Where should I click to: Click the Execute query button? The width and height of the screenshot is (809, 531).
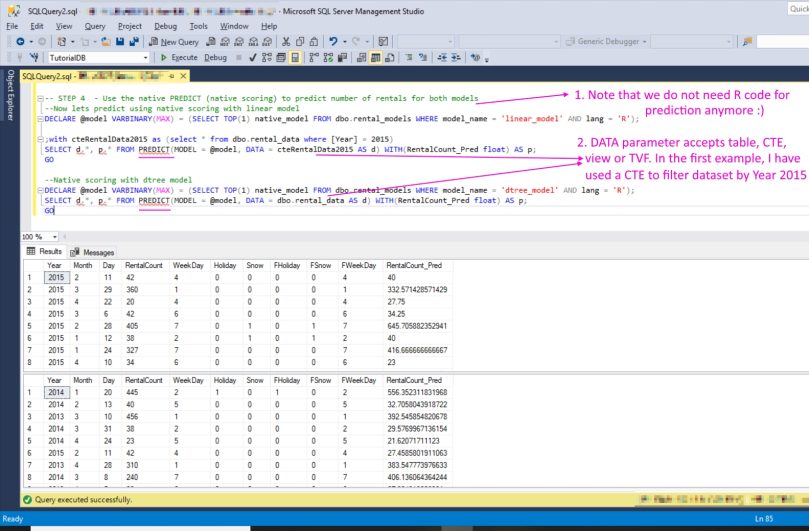[180, 58]
